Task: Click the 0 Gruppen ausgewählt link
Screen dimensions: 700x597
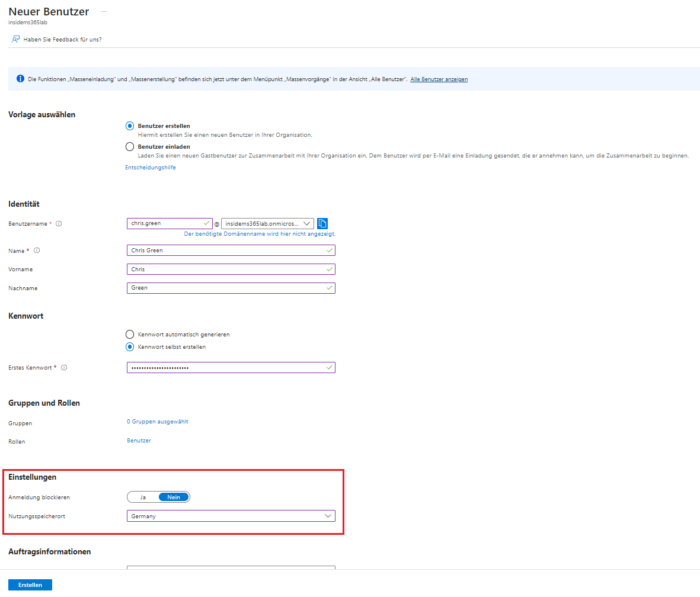Action: (158, 422)
